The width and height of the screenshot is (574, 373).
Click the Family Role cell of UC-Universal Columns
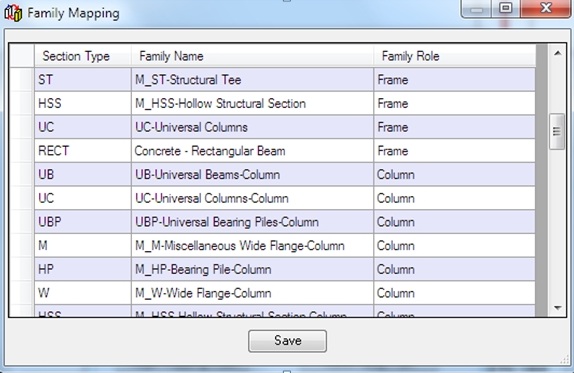[x=454, y=127]
